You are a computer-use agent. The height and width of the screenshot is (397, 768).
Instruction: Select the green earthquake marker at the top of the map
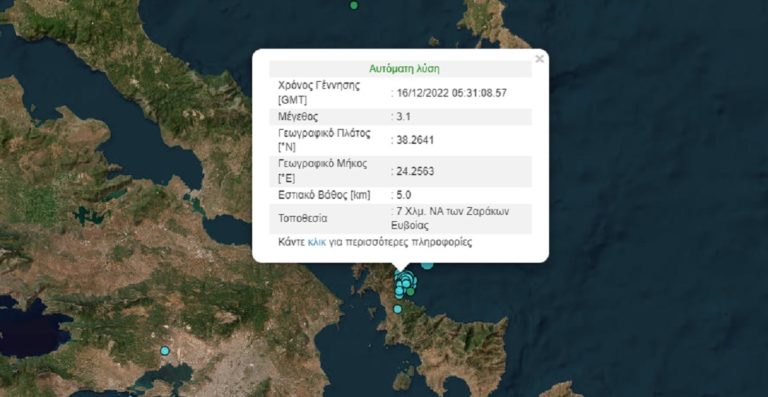[x=354, y=5]
